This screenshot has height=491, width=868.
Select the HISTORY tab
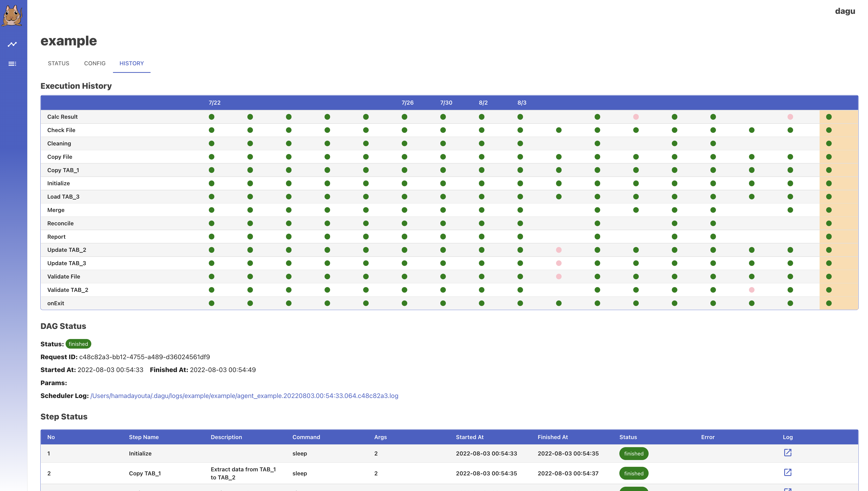[132, 64]
